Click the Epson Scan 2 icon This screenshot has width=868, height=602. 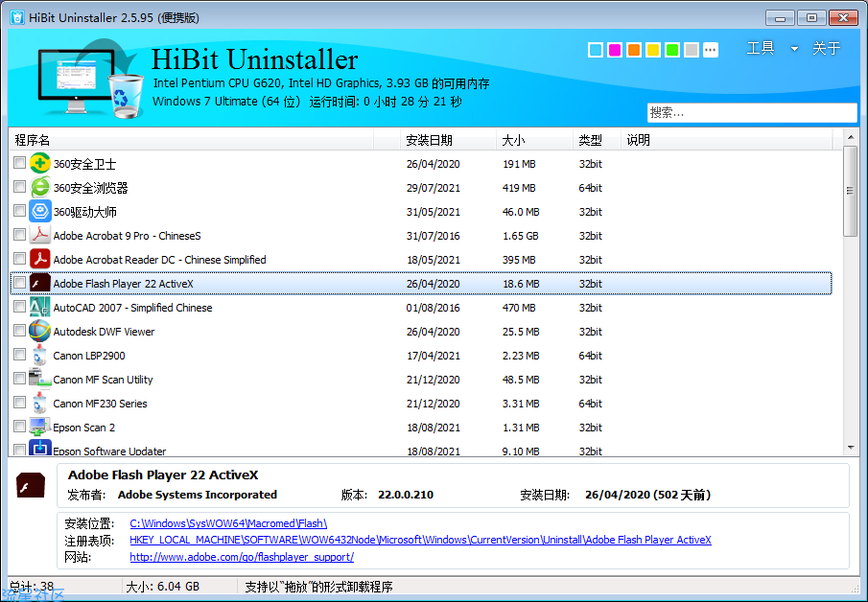(40, 427)
